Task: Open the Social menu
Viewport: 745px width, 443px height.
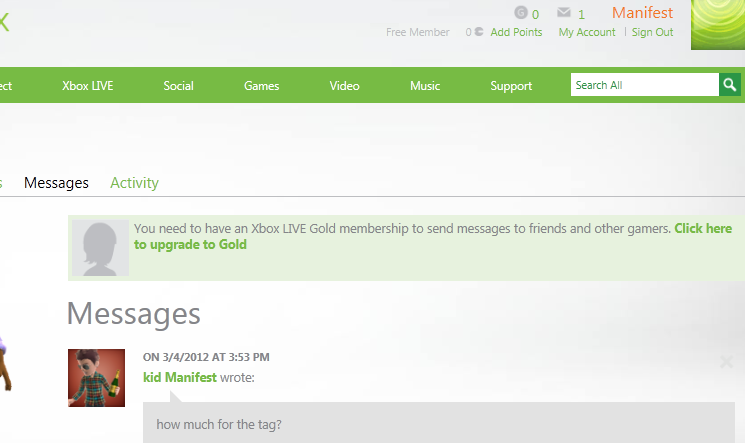Action: click(x=178, y=86)
